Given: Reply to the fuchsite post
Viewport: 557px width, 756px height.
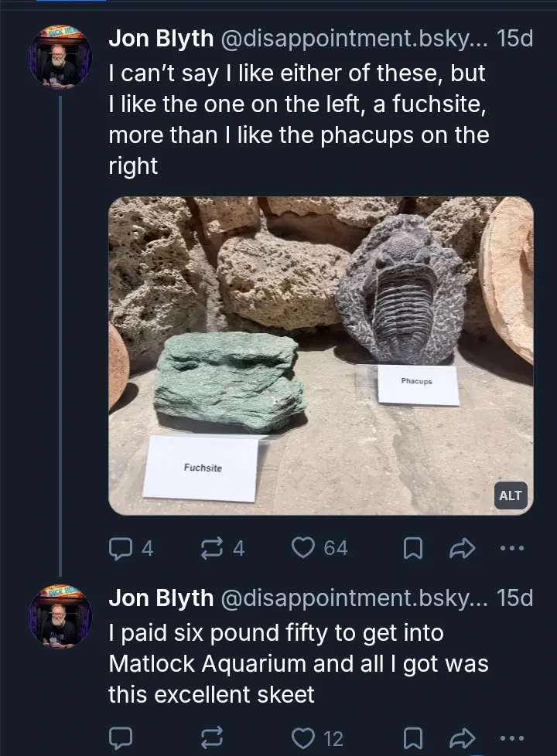Looking at the screenshot, I should pos(121,548).
